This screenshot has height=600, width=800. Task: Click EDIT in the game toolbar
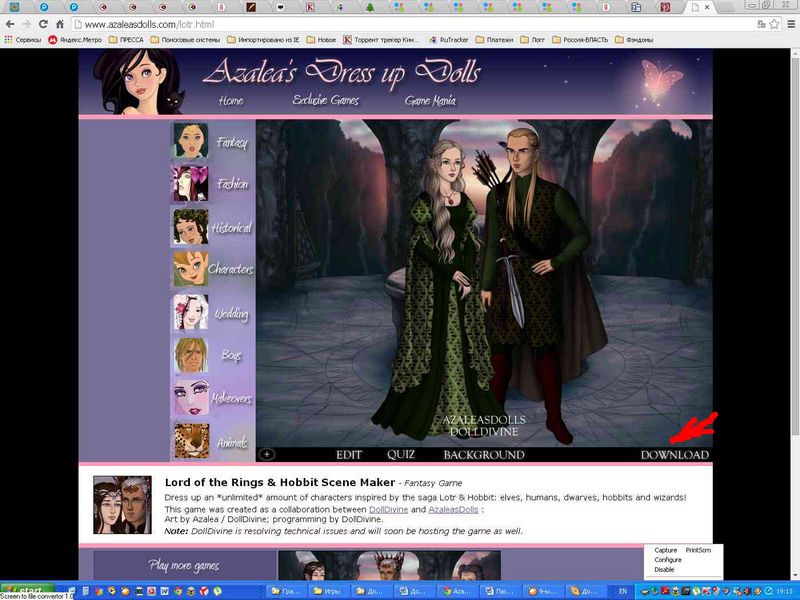349,455
